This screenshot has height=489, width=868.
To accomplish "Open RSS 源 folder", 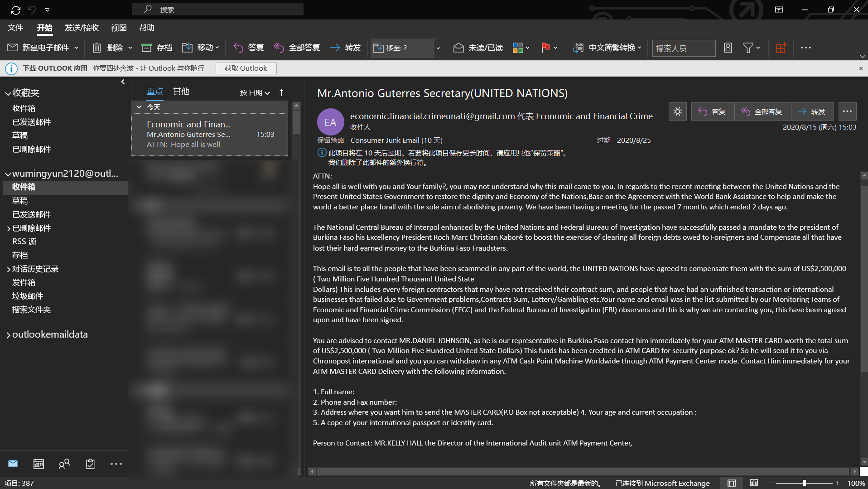I will tap(24, 242).
